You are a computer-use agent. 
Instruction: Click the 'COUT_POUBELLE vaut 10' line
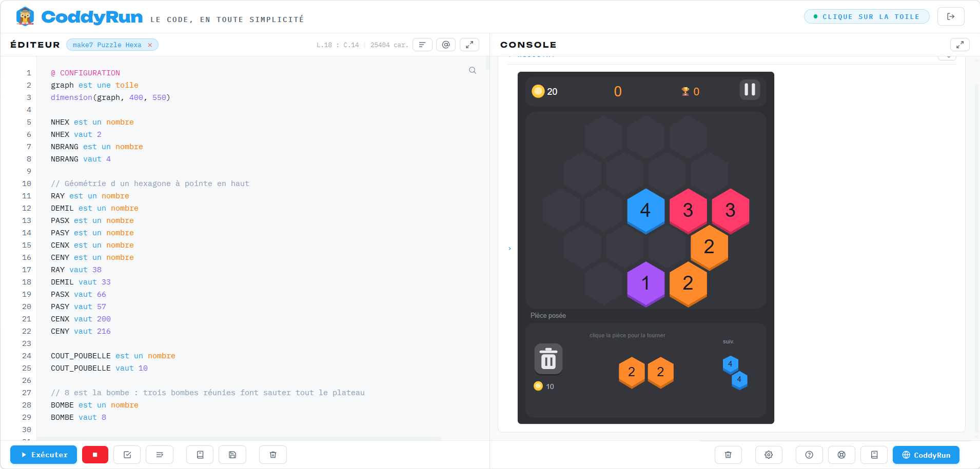(99, 368)
